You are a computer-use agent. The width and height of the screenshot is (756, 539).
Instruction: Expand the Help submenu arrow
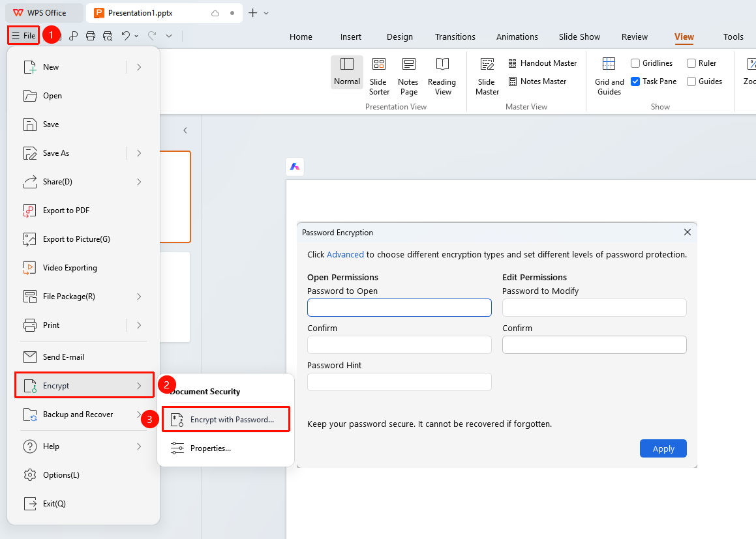click(139, 446)
